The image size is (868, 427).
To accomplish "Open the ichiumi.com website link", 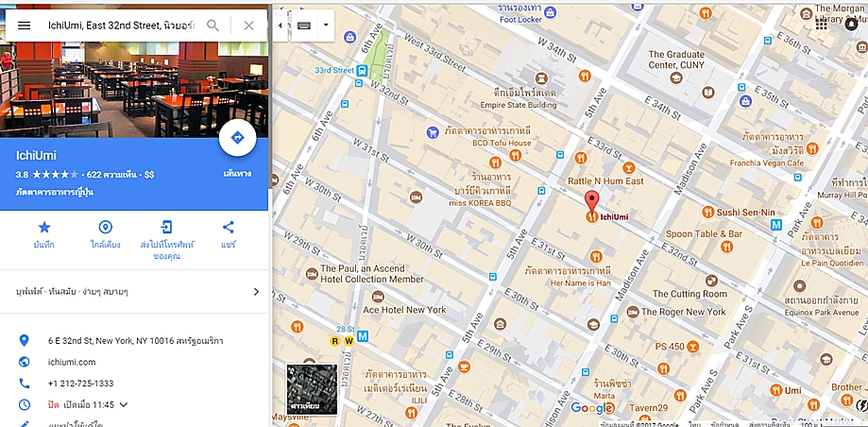I will [72, 362].
